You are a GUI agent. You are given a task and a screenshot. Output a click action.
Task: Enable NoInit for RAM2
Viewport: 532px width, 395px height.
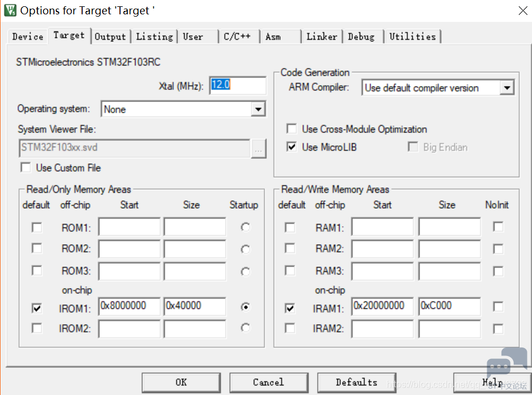tap(498, 249)
